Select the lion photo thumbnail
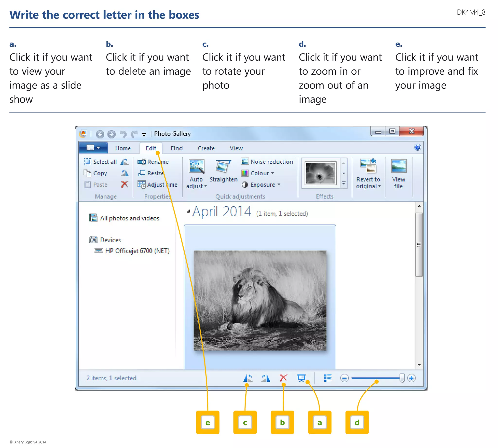Screen dimensions: 498x448 260,300
